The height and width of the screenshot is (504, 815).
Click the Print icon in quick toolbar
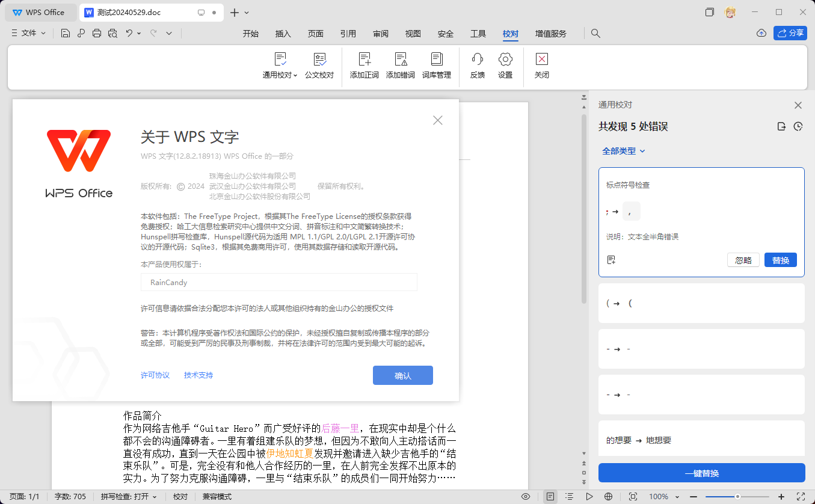tap(97, 34)
